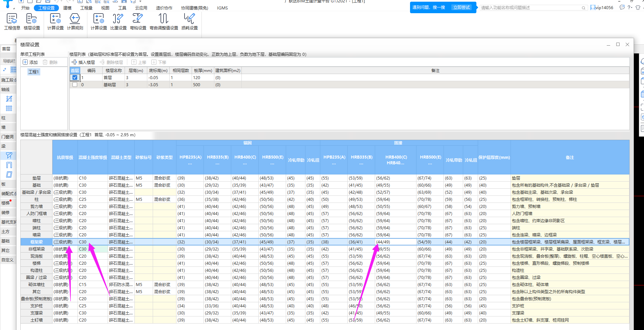Viewport: 644px width, 330px height.
Task: Click 框架梁 混凝土强度等级 C30 cell
Action: click(x=93, y=242)
